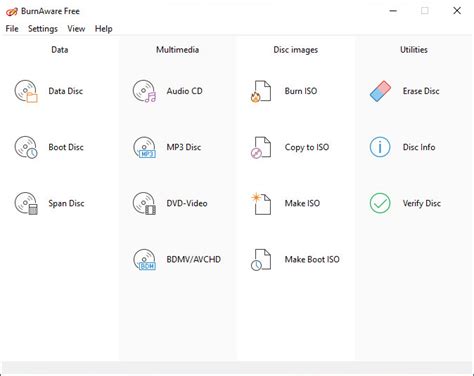Select the Span Disc icon
Image resolution: width=474 pixels, height=376 pixels.
tap(26, 203)
